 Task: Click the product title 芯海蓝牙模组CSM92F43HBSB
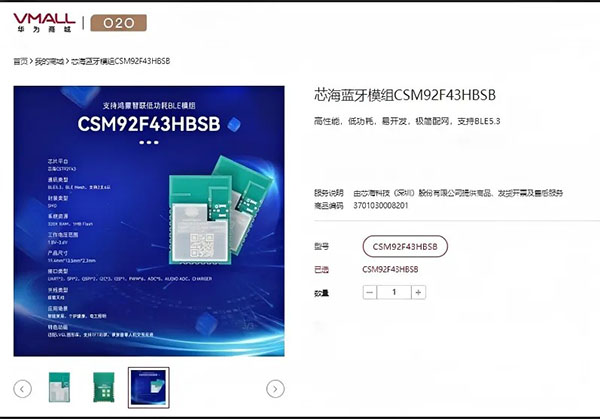pos(405,96)
